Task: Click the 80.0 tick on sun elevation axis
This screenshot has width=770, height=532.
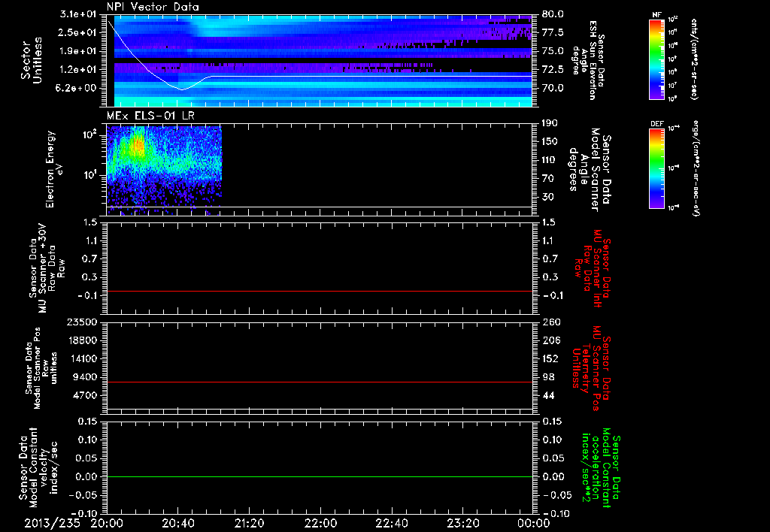Action: click(553, 14)
